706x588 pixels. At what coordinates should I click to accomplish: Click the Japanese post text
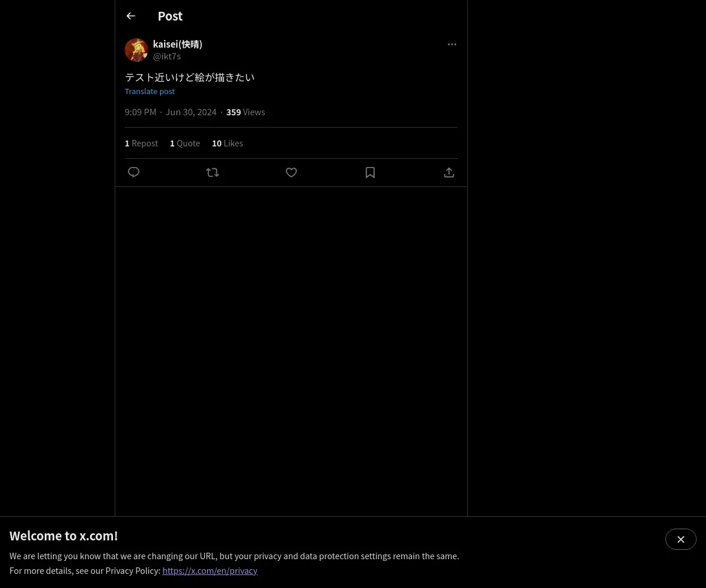(x=189, y=77)
